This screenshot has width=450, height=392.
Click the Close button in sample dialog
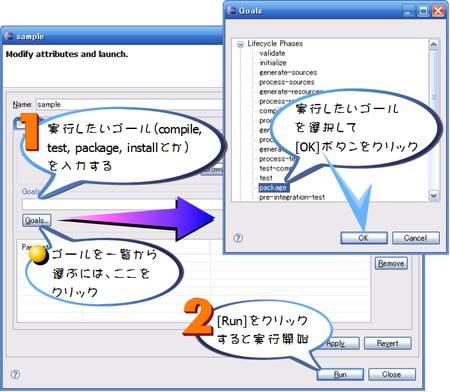tap(392, 374)
